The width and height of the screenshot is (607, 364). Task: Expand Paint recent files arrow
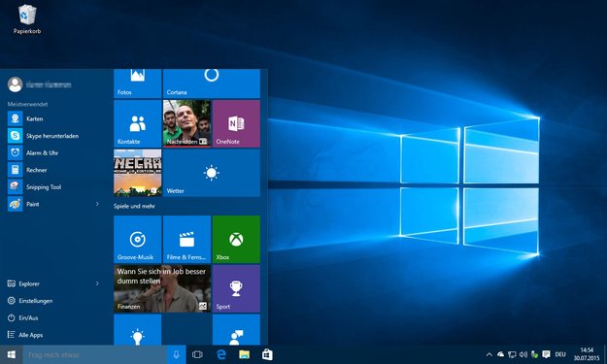97,204
